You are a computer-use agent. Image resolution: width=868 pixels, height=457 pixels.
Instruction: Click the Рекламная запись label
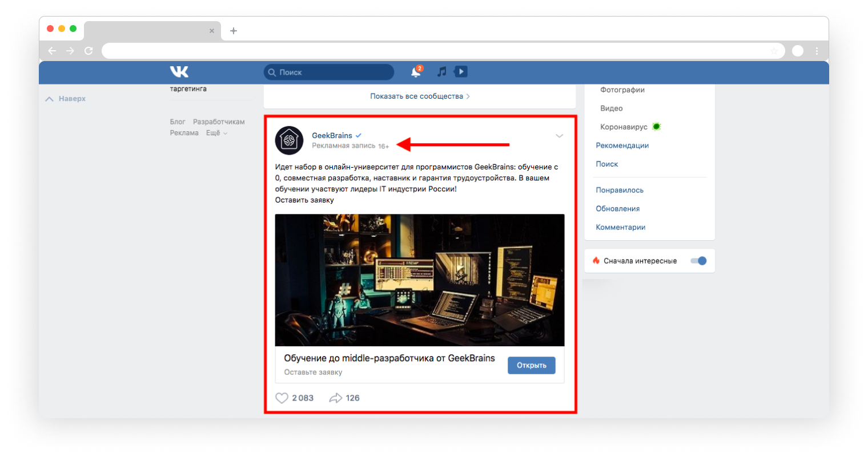[344, 146]
